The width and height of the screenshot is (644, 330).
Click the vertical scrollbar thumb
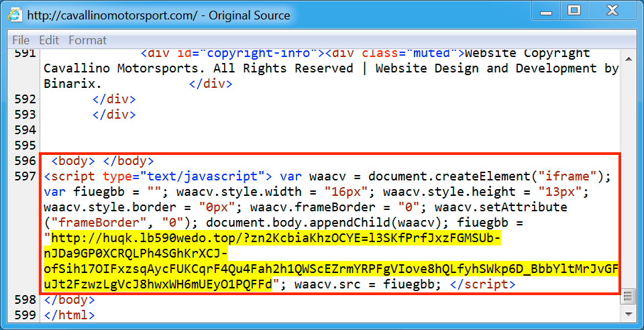(628, 296)
